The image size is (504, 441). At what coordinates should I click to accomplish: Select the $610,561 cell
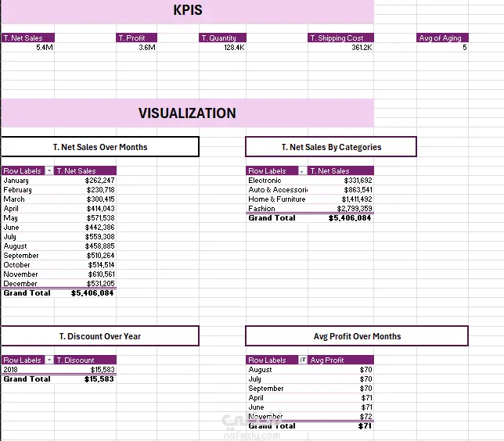coord(85,274)
